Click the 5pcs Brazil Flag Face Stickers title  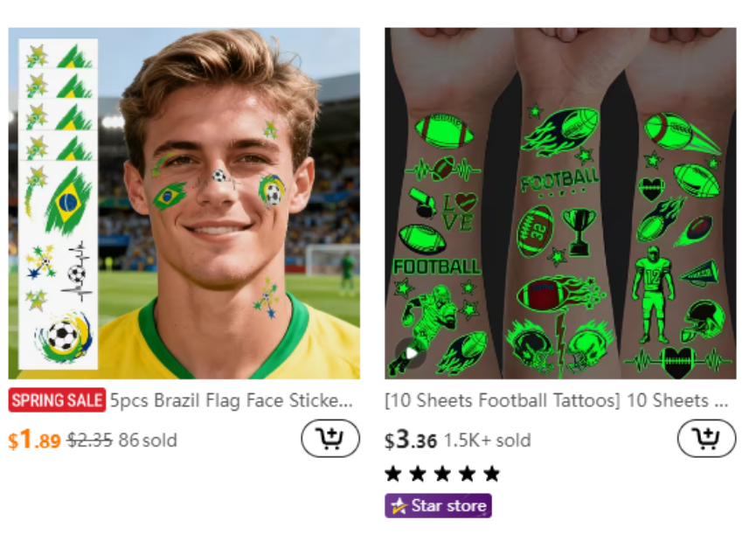click(232, 401)
